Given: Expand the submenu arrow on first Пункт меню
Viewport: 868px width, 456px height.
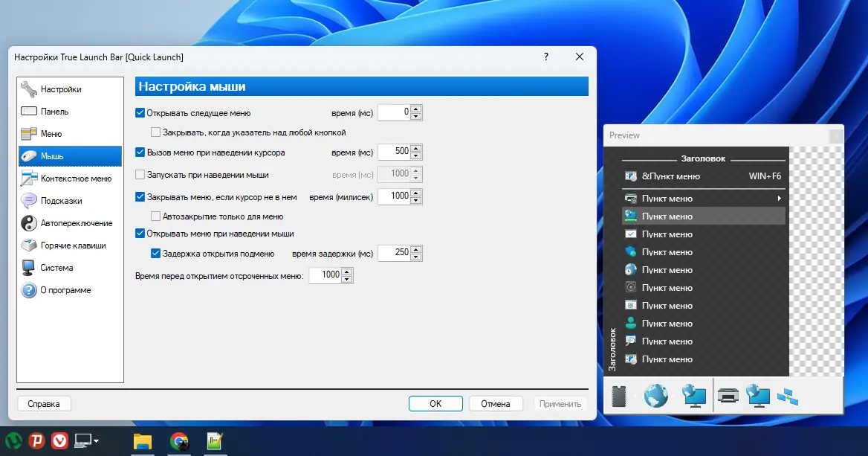Looking at the screenshot, I should click(x=779, y=199).
